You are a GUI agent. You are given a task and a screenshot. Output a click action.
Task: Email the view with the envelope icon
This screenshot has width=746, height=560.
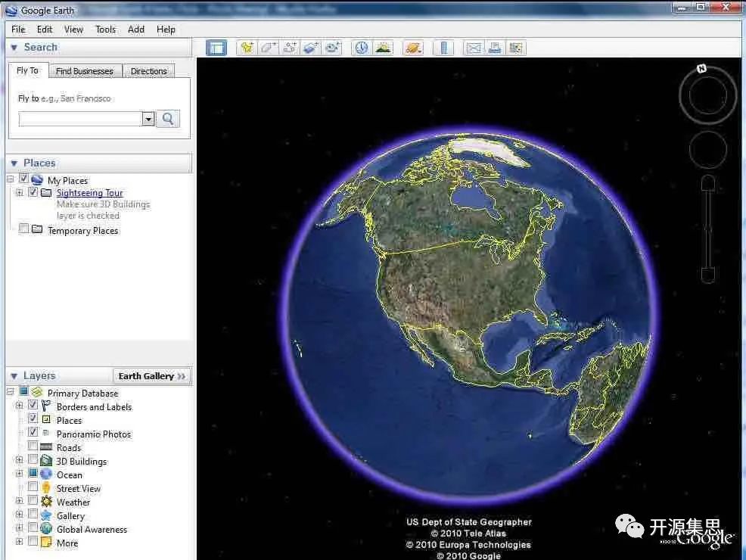pyautogui.click(x=474, y=48)
